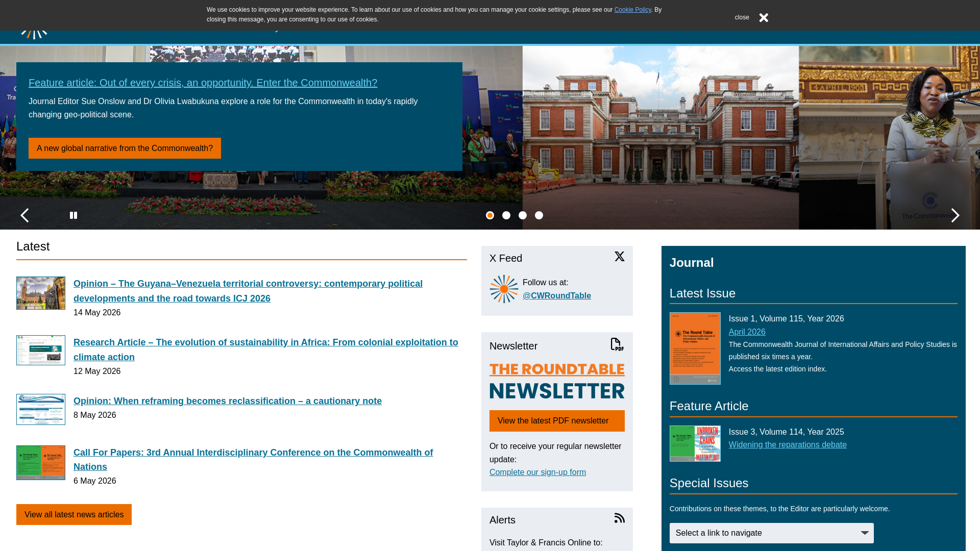Click the 'X Feed' panel heading
Image resolution: width=980 pixels, height=551 pixels.
[x=505, y=258]
